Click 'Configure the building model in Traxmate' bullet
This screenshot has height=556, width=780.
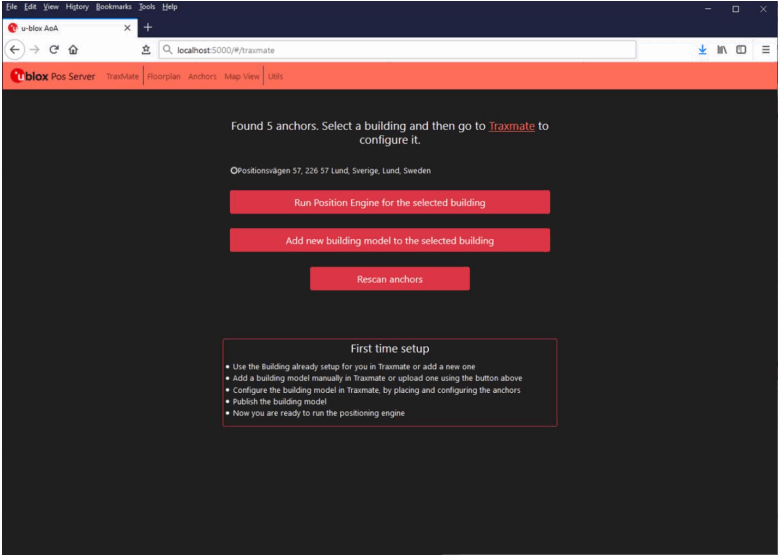[377, 390]
